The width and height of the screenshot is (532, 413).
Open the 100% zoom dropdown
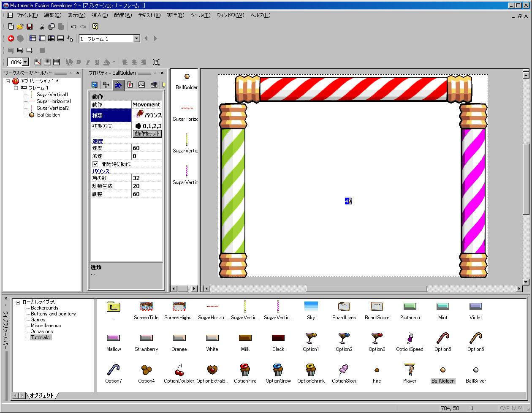(25, 62)
